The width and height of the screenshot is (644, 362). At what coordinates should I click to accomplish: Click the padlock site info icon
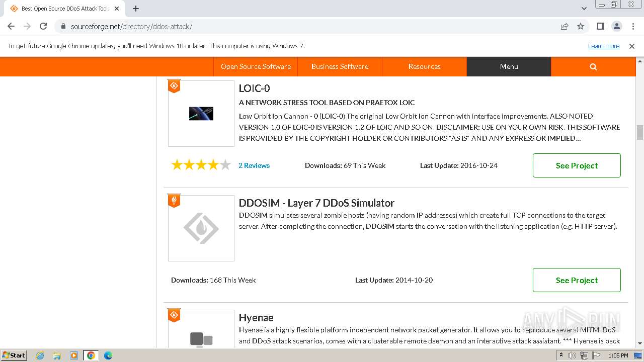[63, 26]
